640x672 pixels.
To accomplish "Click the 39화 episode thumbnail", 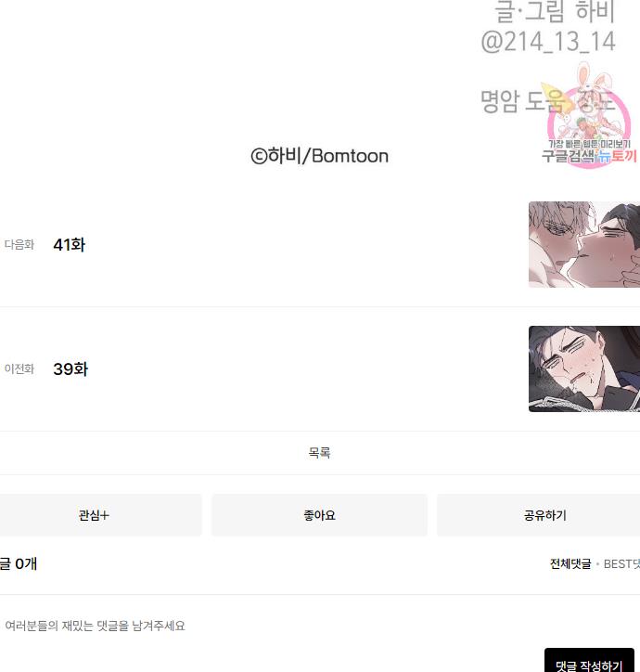I will (x=584, y=368).
